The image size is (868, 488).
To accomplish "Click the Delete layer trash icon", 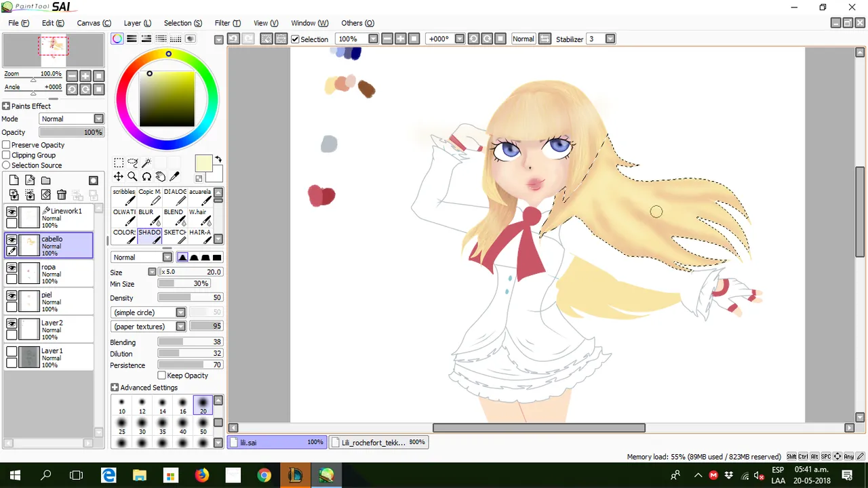I will [62, 195].
